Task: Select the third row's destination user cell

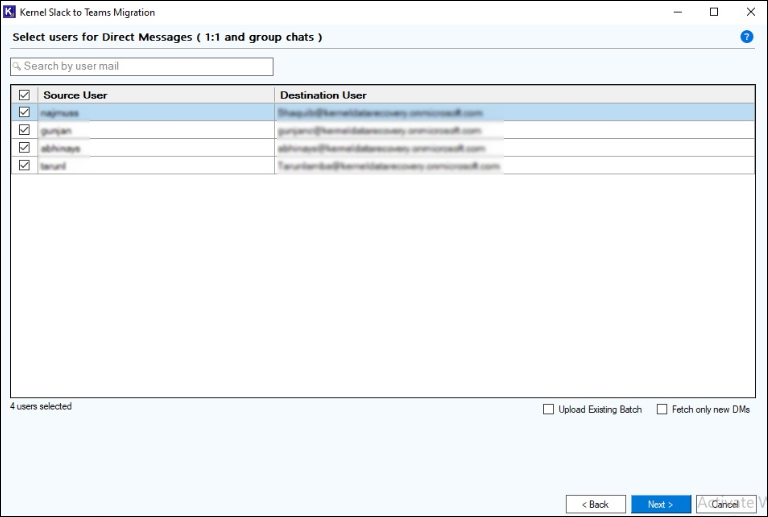Action: pyautogui.click(x=515, y=148)
